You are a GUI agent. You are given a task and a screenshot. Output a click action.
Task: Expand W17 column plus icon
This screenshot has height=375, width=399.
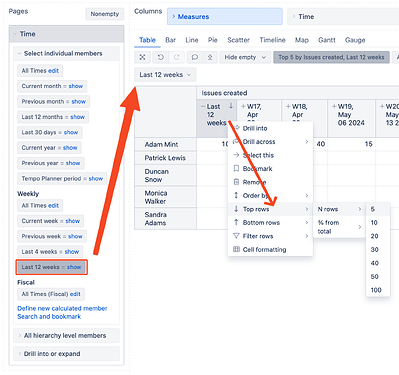(243, 107)
